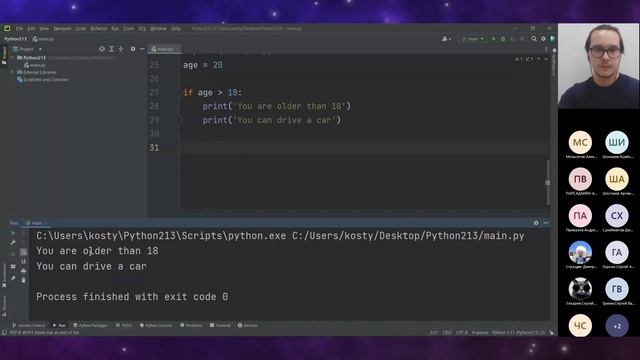The image size is (640, 360).
Task: Expand all in Project panel
Action: 111,49
